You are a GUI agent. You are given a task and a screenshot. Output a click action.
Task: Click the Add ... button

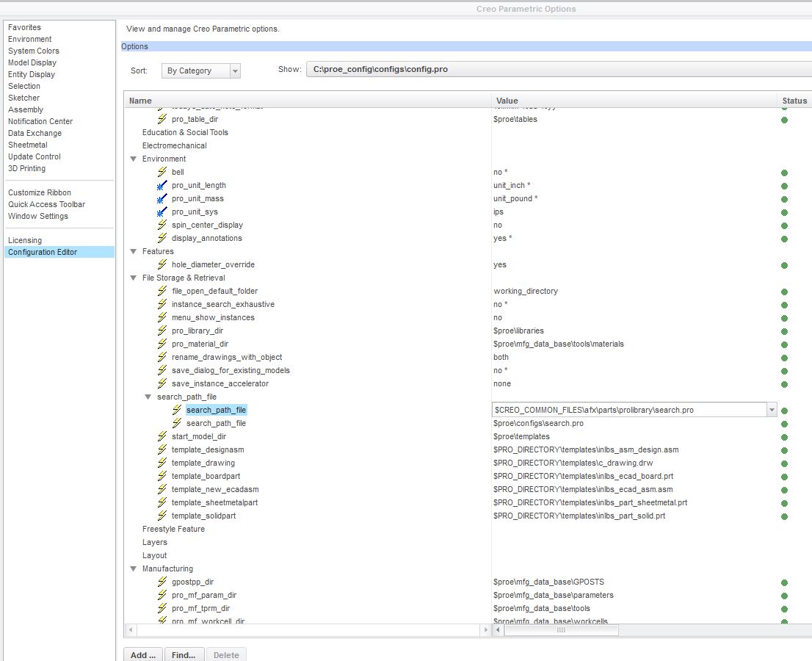(143, 655)
